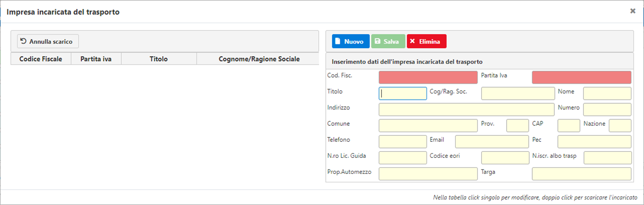
Task: Click the Targa input field
Action: point(582,174)
